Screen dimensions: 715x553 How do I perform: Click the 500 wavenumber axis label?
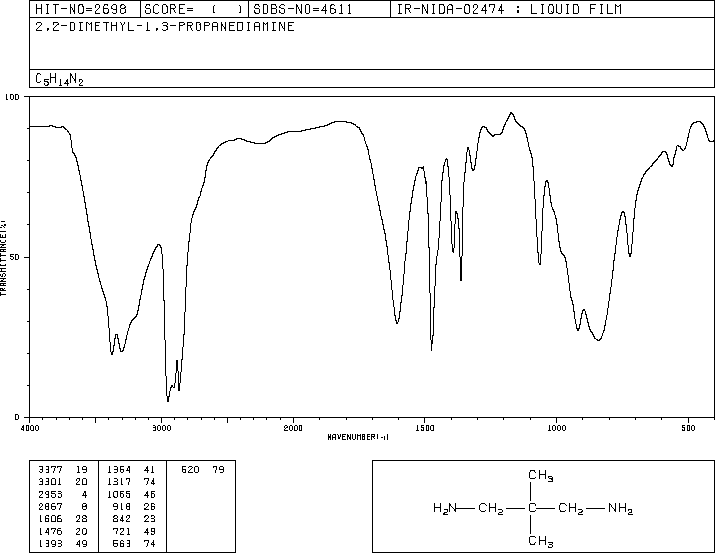[x=688, y=428]
